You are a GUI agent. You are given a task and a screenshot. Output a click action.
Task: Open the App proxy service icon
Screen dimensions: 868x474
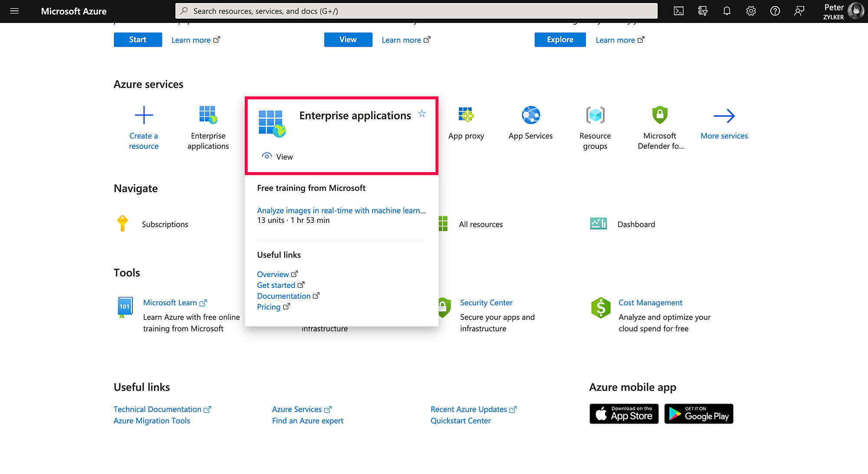(x=466, y=115)
